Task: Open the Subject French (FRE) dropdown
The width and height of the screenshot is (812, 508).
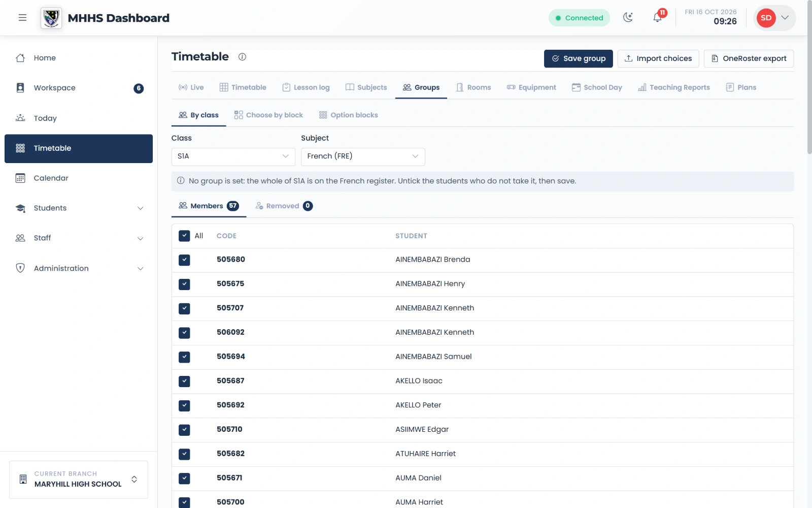Action: (363, 156)
